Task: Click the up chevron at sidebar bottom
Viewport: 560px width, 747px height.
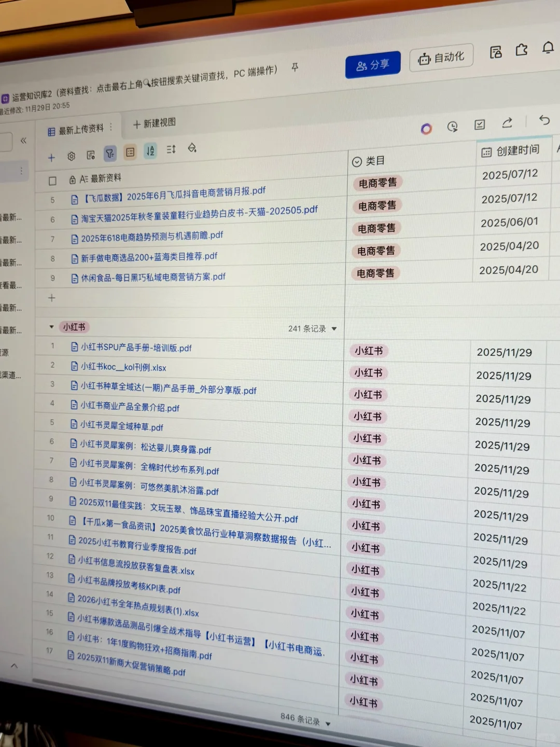Action: tap(14, 666)
